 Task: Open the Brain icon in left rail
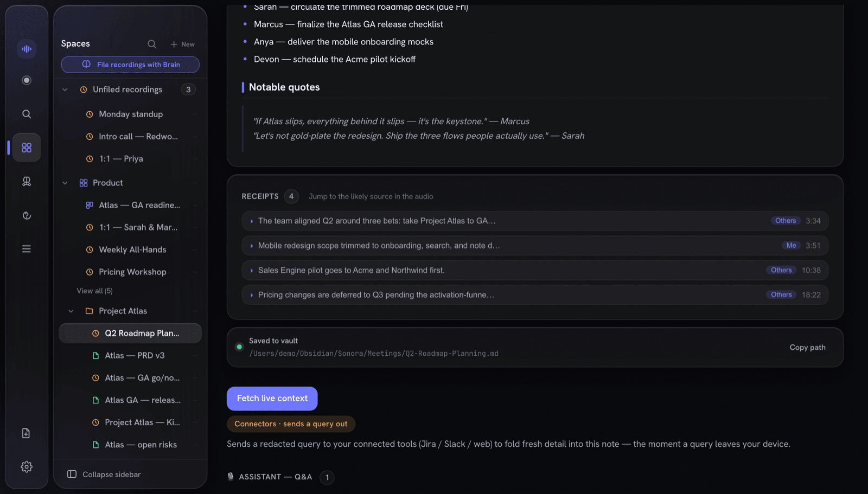(26, 181)
